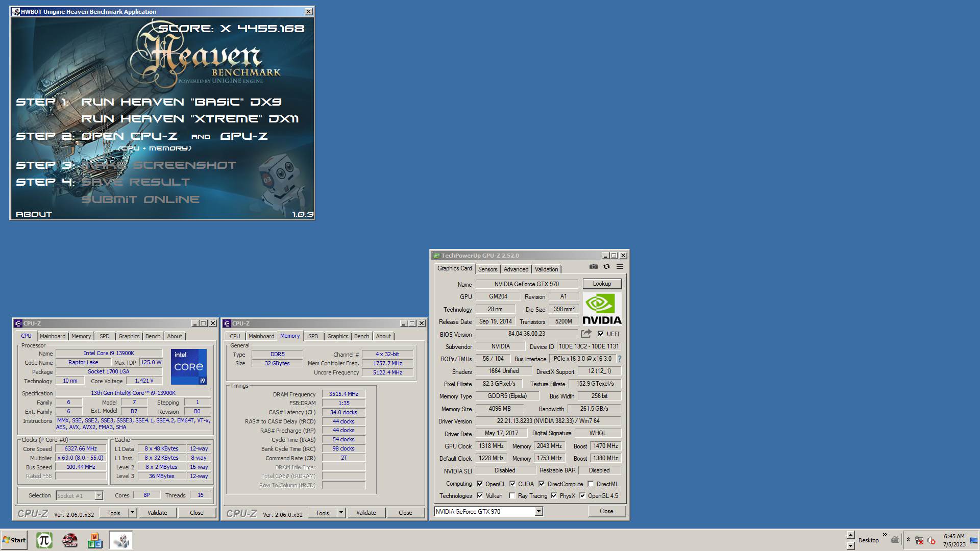Open SPD tab in right CPU-Z window
Screen dimensions: 980x551
(x=313, y=336)
